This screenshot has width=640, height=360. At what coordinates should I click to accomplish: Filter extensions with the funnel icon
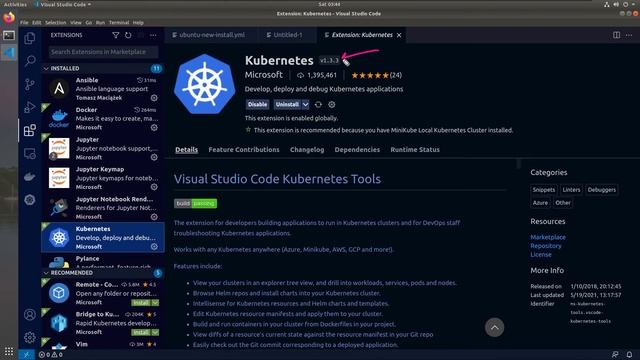pos(116,36)
